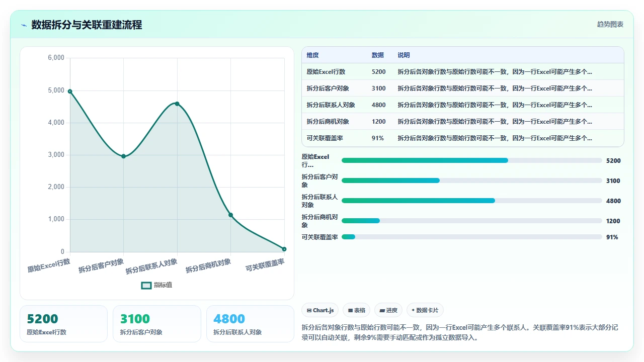Click the 可关联覆盖率 progress bar
The width and height of the screenshot is (644, 362).
click(x=472, y=237)
